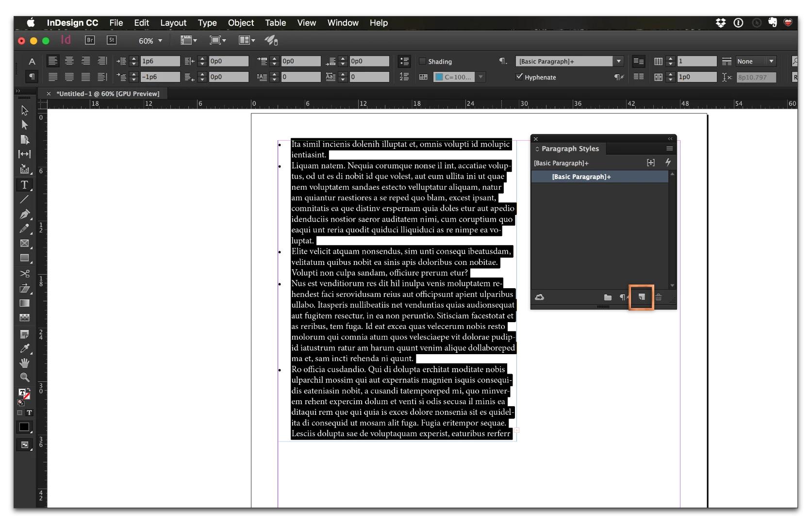The height and width of the screenshot is (524, 812).
Task: Open the Layout menu
Action: click(x=173, y=23)
